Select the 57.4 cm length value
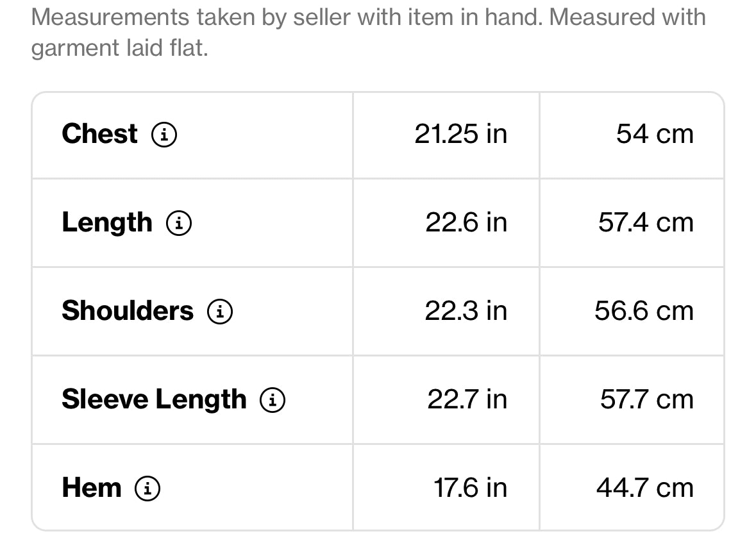 point(646,222)
